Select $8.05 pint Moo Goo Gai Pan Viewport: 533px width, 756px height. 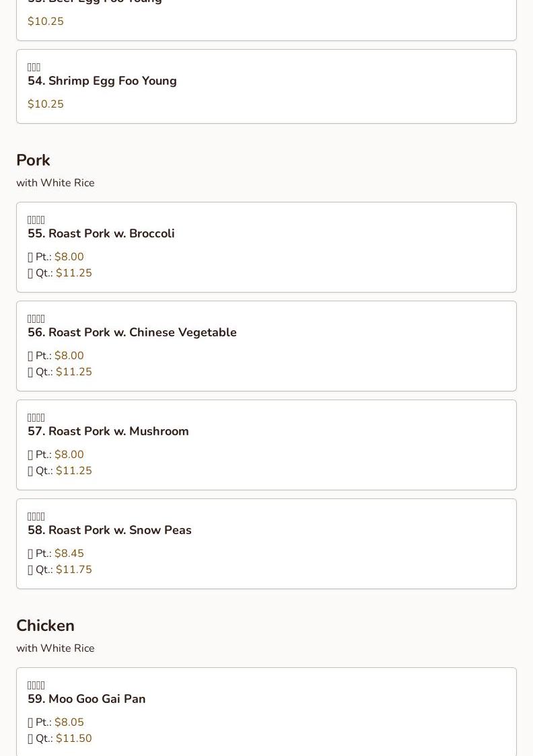[x=69, y=722]
